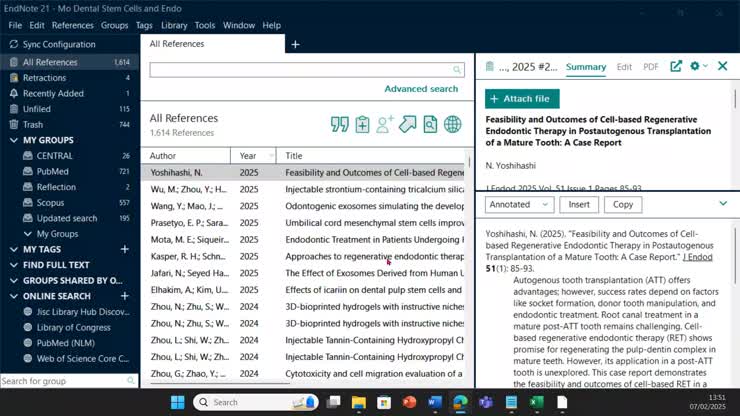Screen dimensions: 740x416
Task: Click the Find Full Text icon
Action: pyautogui.click(x=430, y=125)
